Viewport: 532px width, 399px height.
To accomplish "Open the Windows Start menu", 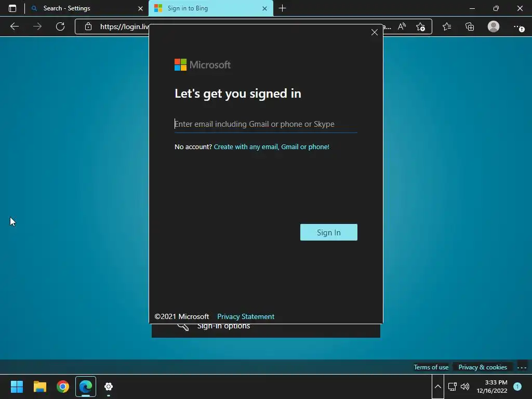I will pos(17,387).
